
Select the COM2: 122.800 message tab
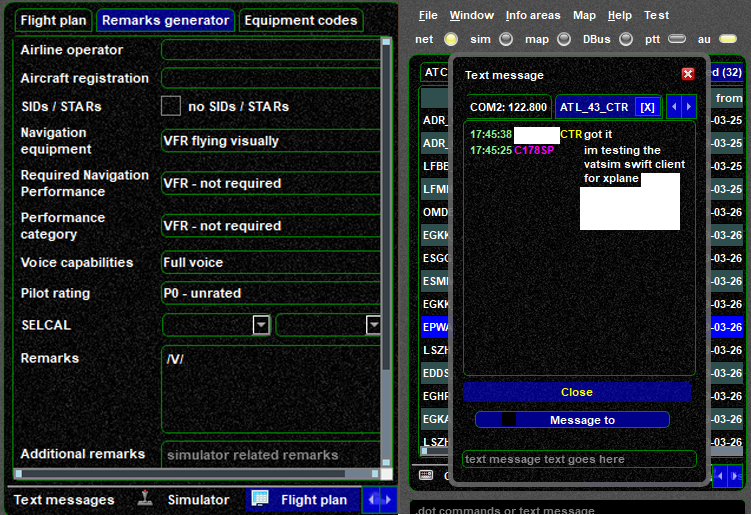508,107
